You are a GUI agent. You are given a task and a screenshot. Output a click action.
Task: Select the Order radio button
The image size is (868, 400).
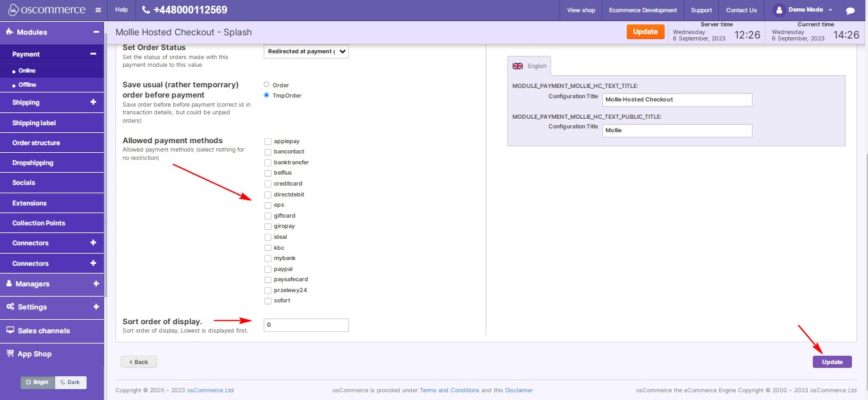click(x=267, y=85)
